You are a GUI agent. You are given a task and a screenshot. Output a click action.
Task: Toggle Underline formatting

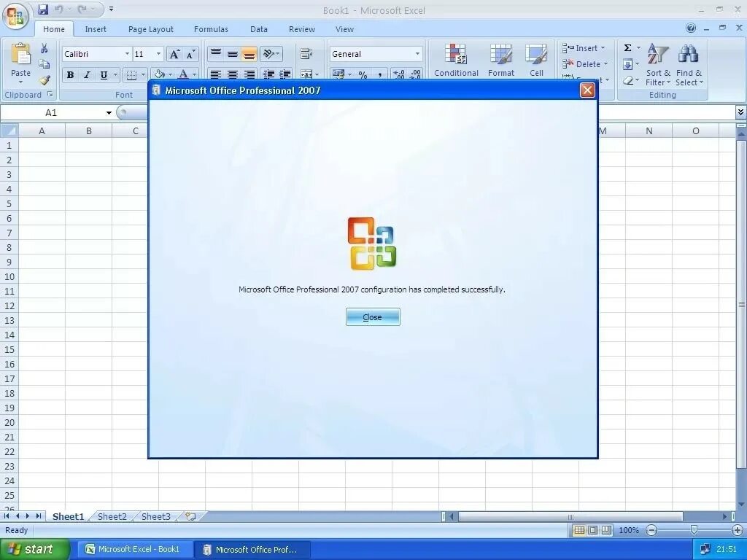pyautogui.click(x=104, y=75)
